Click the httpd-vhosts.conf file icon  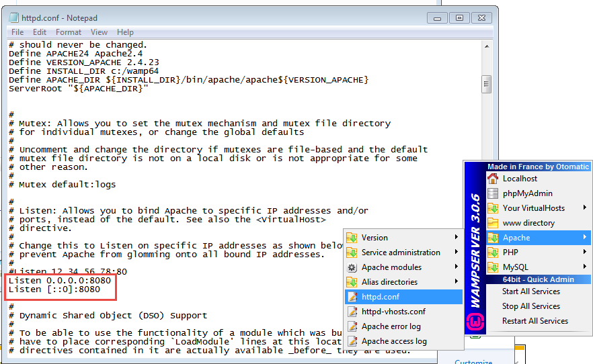point(352,312)
